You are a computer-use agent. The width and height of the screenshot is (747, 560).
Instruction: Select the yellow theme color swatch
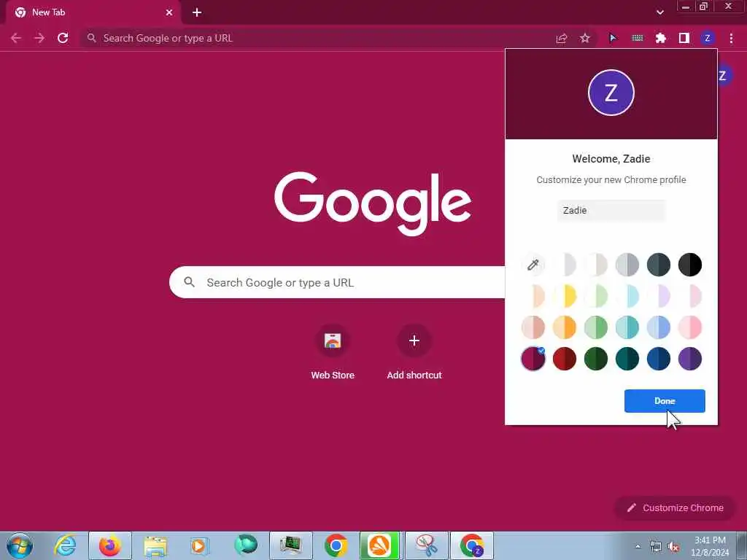(565, 296)
